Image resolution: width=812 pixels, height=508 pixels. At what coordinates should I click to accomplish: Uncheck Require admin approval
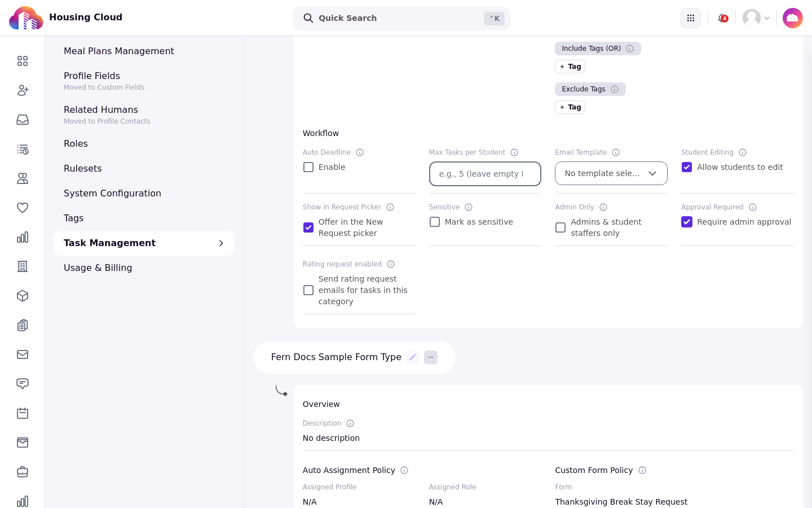click(x=687, y=222)
